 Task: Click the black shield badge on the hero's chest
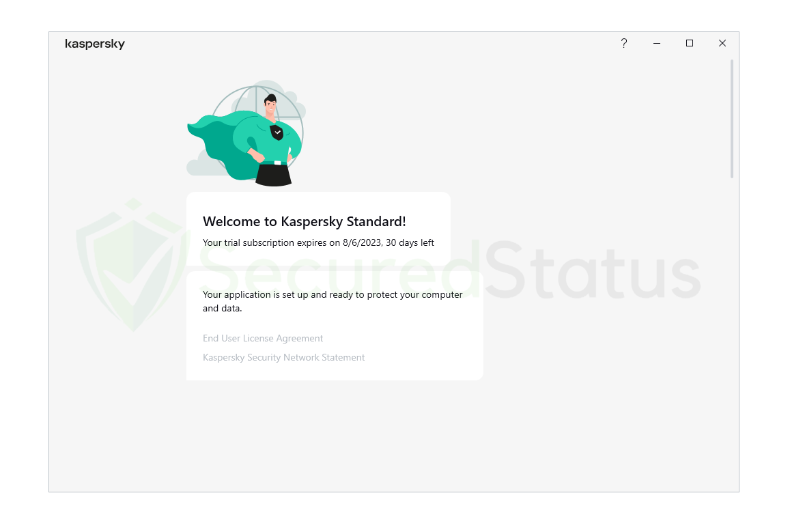pos(277,132)
